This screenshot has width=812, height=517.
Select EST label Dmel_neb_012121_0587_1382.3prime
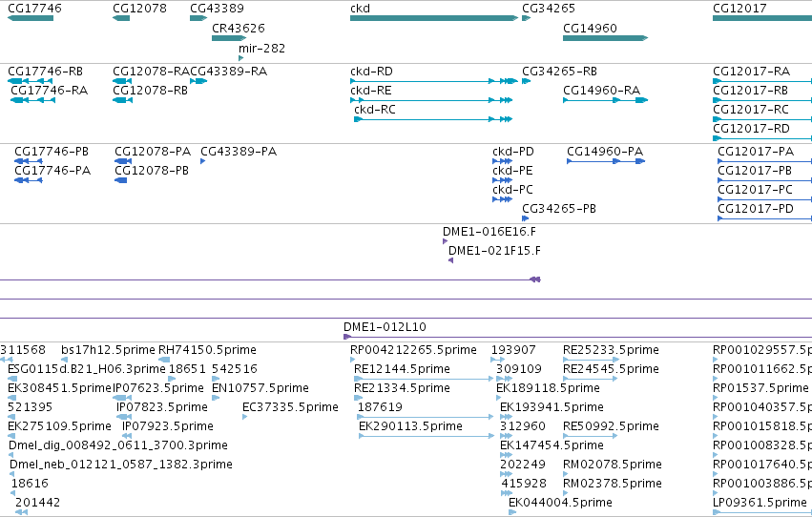[120, 465]
